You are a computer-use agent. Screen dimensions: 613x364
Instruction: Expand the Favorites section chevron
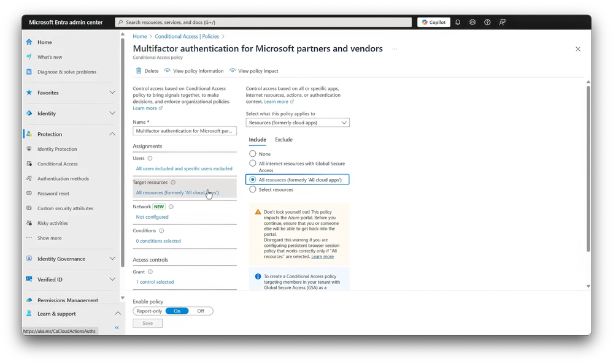[x=112, y=93]
